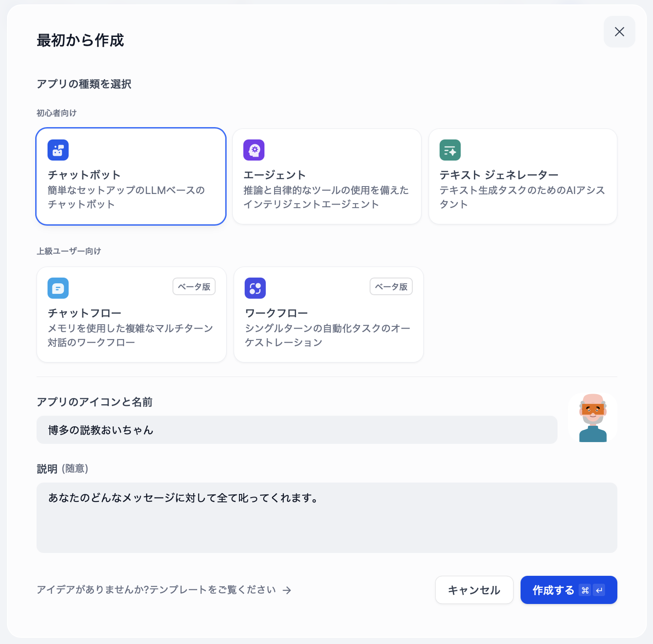Click the 最初から作成 dialog title
Screen dimensions: 653x644
pyautogui.click(x=81, y=40)
